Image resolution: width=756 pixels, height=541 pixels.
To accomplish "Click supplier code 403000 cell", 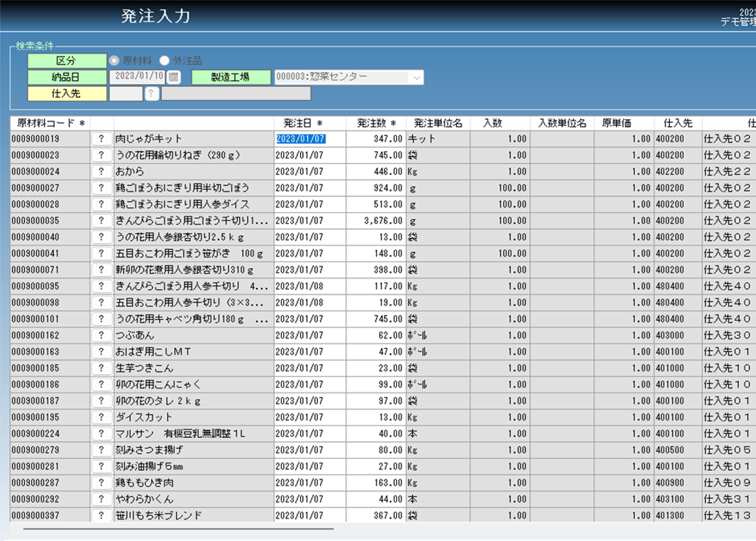I will click(678, 335).
